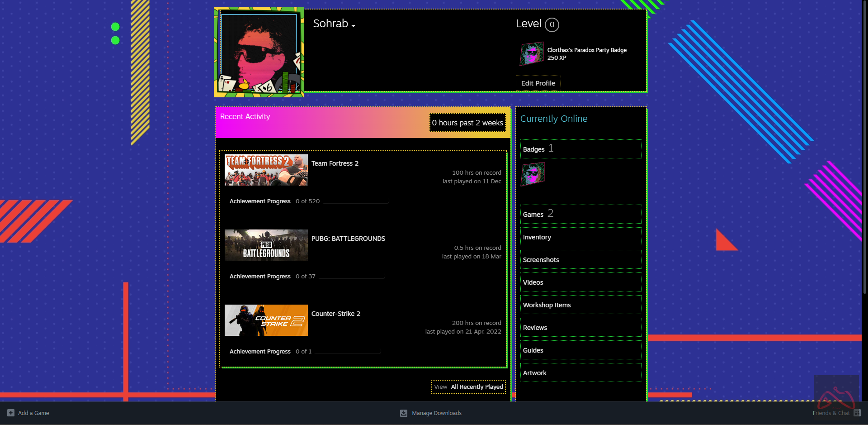The image size is (868, 425).
Task: Click the Counter-Strike 2 title link
Action: [x=335, y=314]
